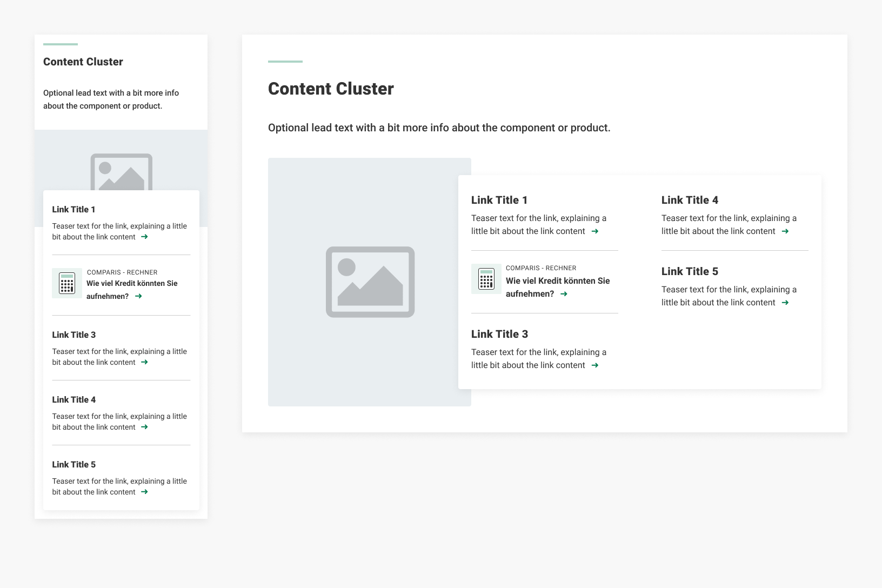Viewport: 882px width, 588px height.
Task: Select Link Title 5 in the mobile card
Action: coord(73,464)
